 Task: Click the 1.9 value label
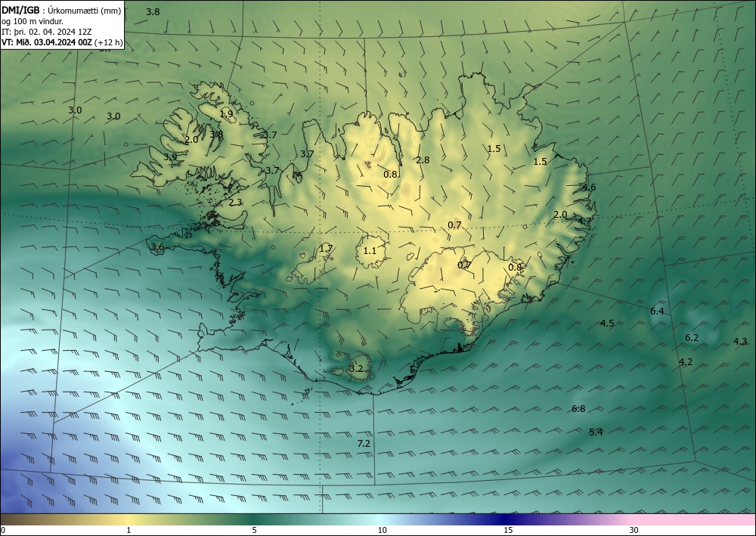point(226,114)
